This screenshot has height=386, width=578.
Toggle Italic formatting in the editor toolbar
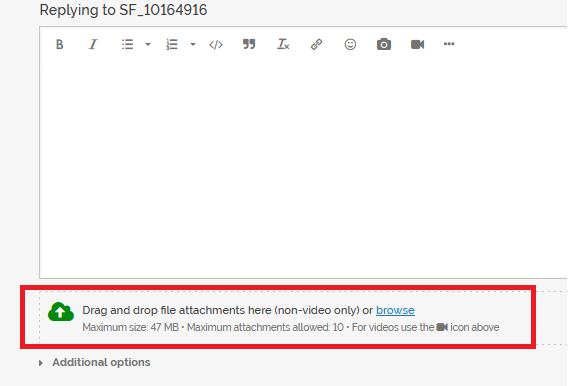pyautogui.click(x=93, y=45)
